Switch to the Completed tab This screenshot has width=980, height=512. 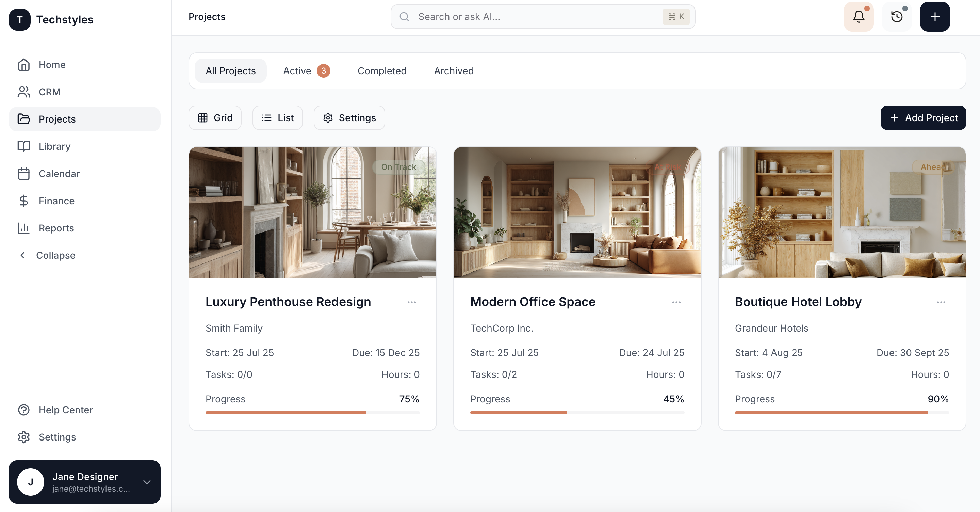pyautogui.click(x=381, y=71)
